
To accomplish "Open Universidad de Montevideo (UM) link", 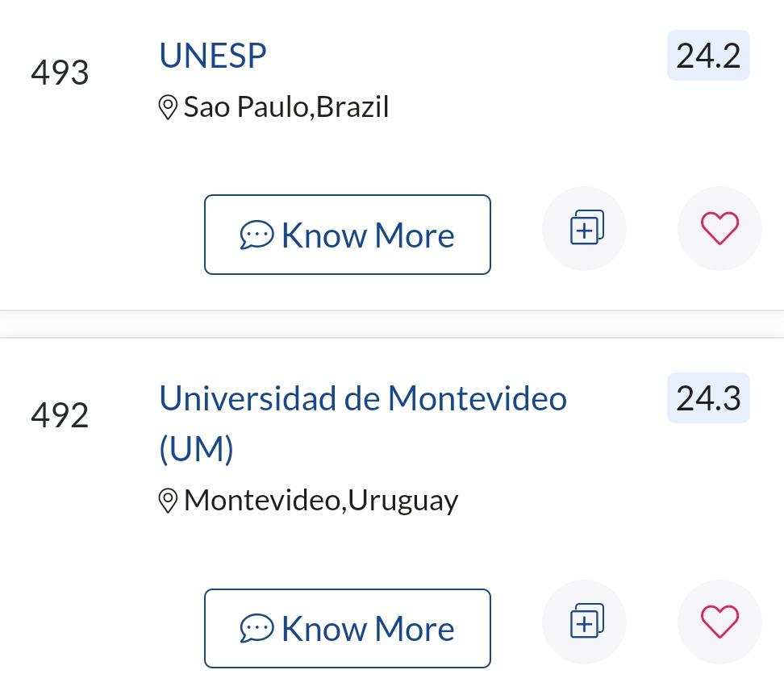I will (x=362, y=399).
